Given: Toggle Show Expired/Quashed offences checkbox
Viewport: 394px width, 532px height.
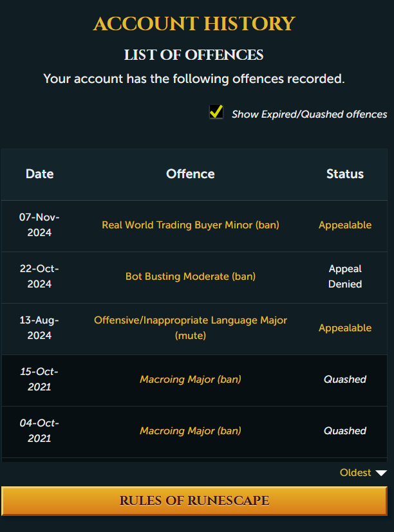Looking at the screenshot, I should click(216, 112).
